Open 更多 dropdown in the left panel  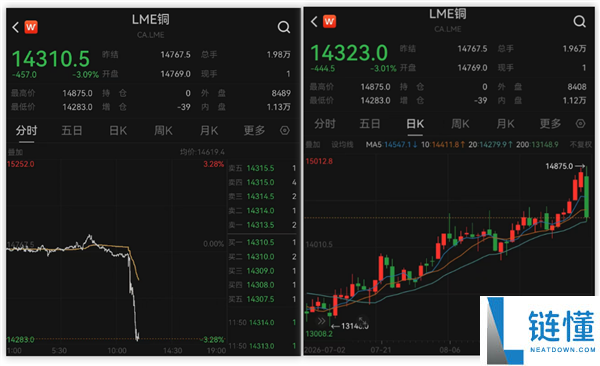[254, 131]
